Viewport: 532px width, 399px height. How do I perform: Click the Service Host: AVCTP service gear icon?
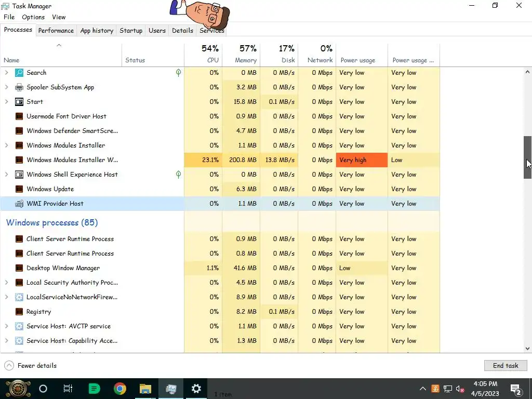[19, 326]
